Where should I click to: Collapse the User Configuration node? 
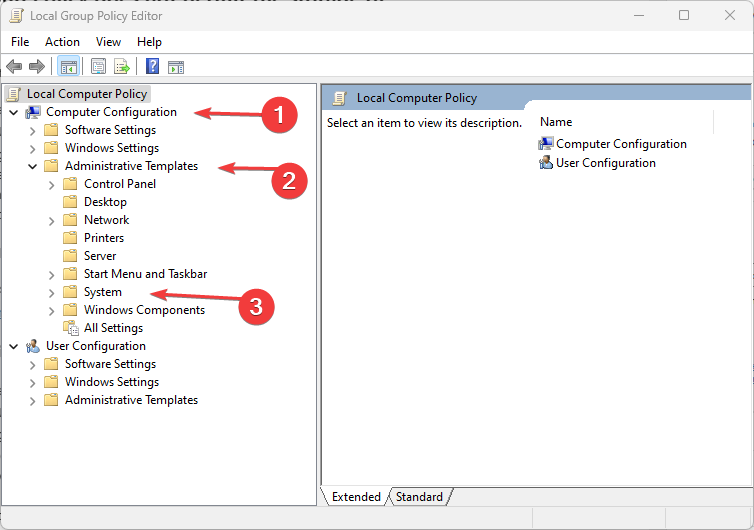point(14,346)
